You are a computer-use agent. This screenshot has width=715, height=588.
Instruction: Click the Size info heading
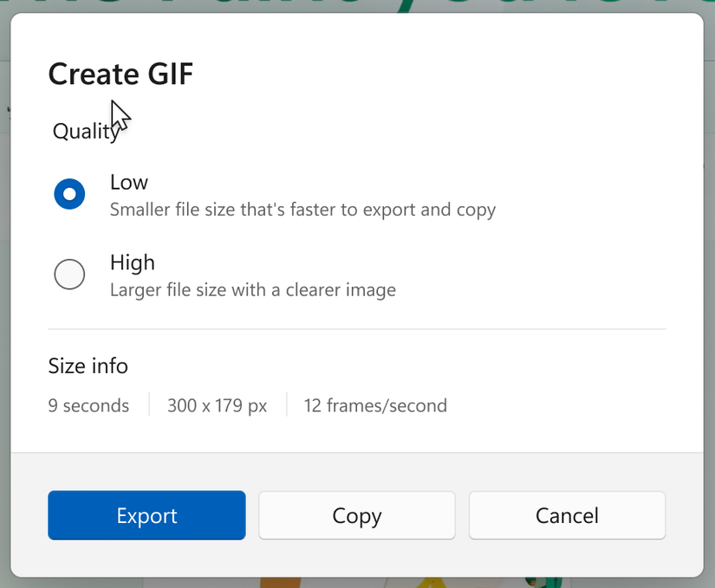[88, 366]
